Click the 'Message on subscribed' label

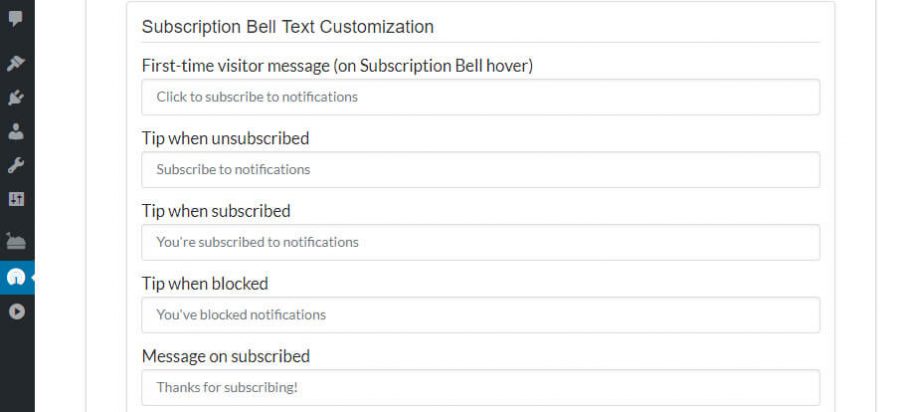226,356
